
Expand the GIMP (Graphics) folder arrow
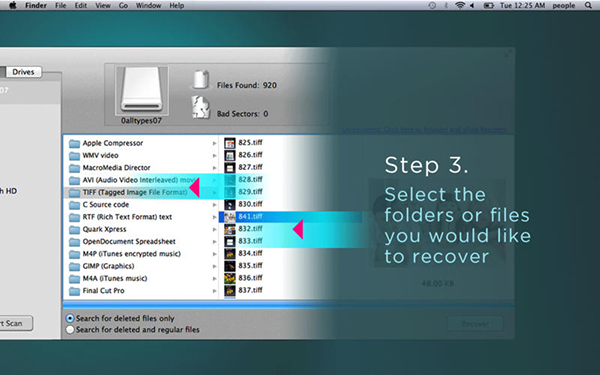[214, 266]
